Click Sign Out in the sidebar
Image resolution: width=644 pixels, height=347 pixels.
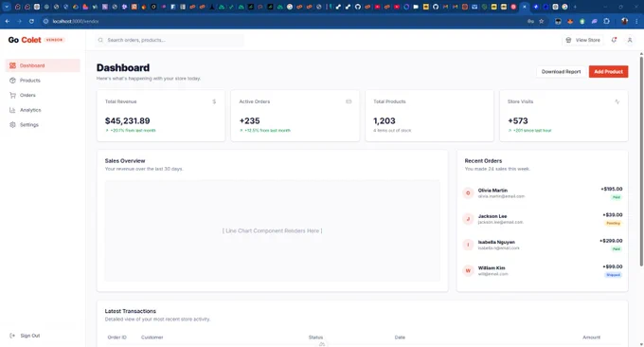(25, 336)
